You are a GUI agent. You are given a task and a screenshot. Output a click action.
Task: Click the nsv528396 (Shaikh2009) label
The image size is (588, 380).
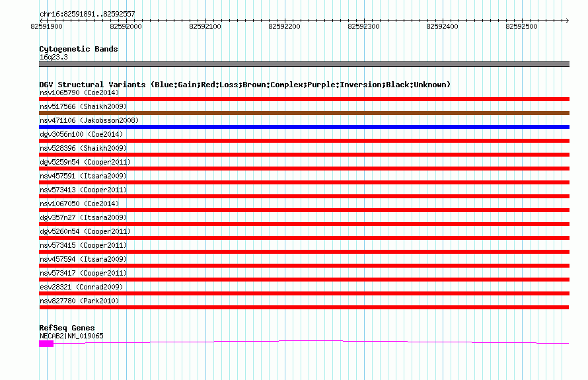(x=83, y=148)
